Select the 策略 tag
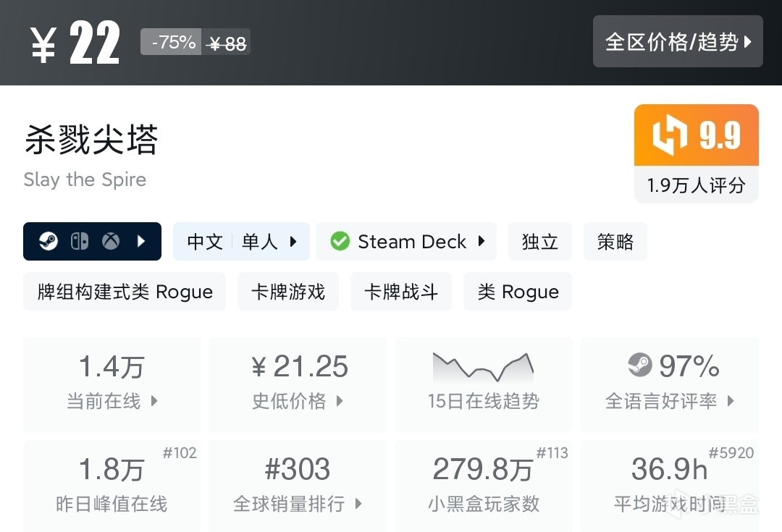 point(615,242)
